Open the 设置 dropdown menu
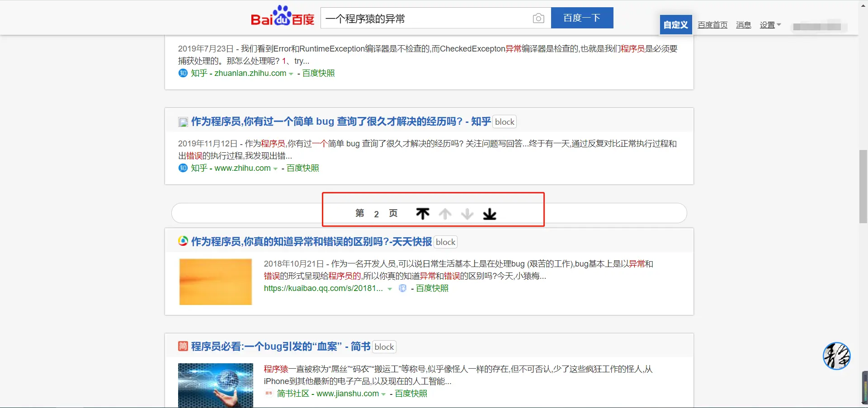The width and height of the screenshot is (868, 408). (x=769, y=25)
